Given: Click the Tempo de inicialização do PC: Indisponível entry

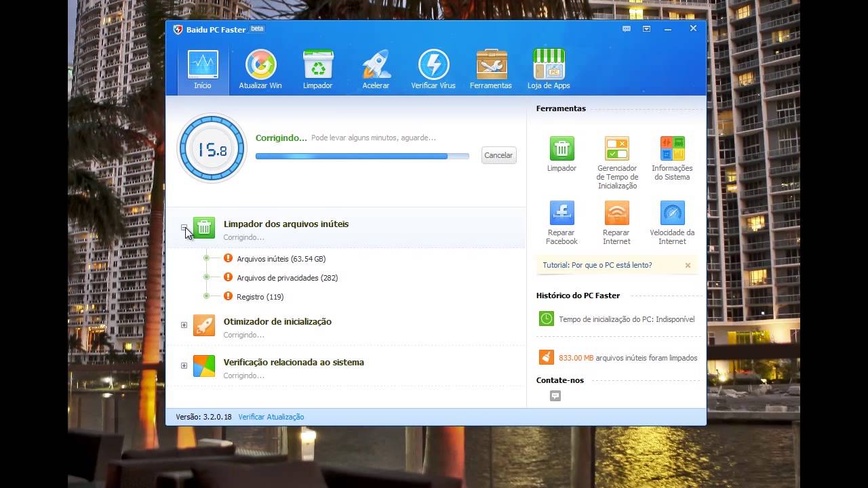Looking at the screenshot, I should [627, 319].
